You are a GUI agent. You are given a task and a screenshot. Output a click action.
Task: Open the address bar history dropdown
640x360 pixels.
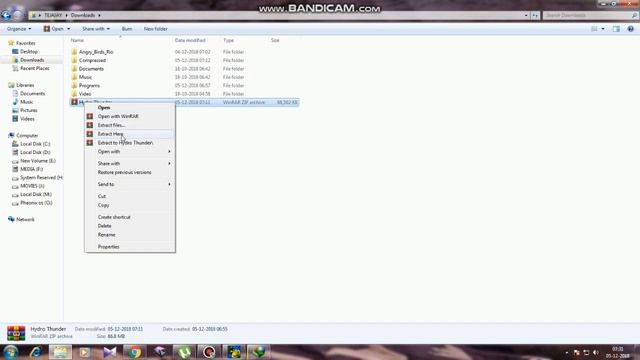(x=526, y=15)
